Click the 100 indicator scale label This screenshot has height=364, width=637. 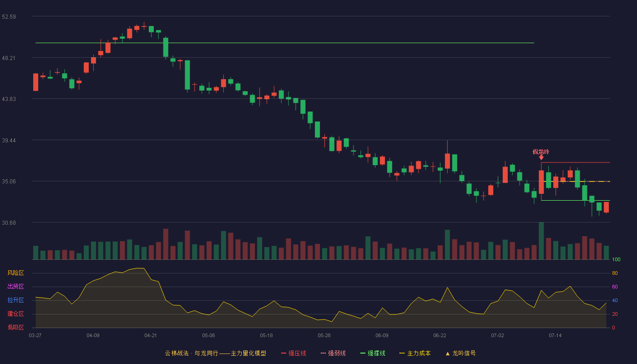click(616, 260)
